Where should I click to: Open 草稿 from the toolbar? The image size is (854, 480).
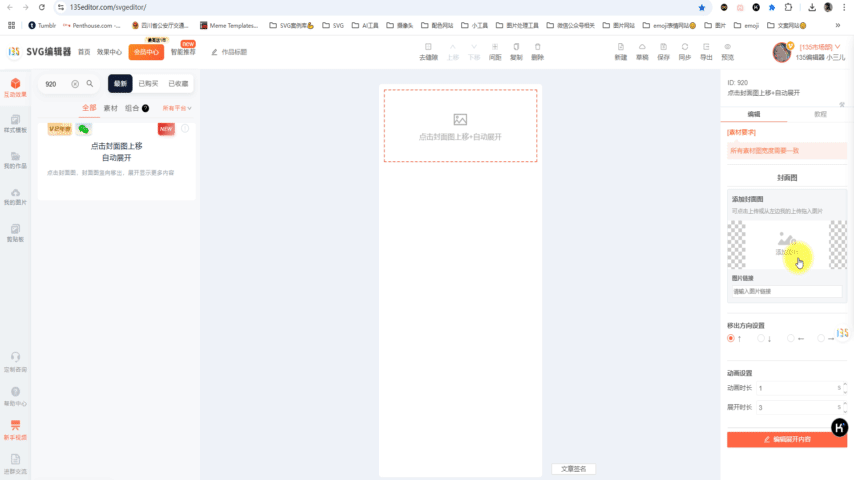642,52
